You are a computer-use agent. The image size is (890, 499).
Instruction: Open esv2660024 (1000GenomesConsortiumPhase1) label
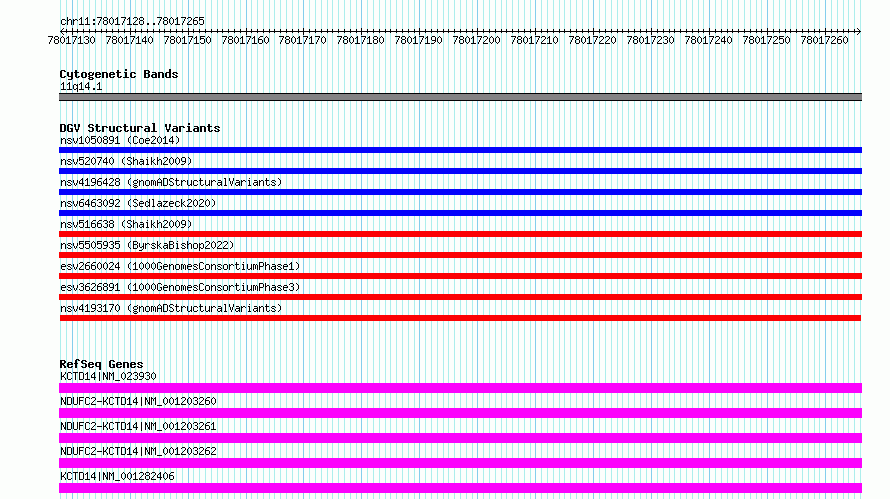(x=180, y=266)
